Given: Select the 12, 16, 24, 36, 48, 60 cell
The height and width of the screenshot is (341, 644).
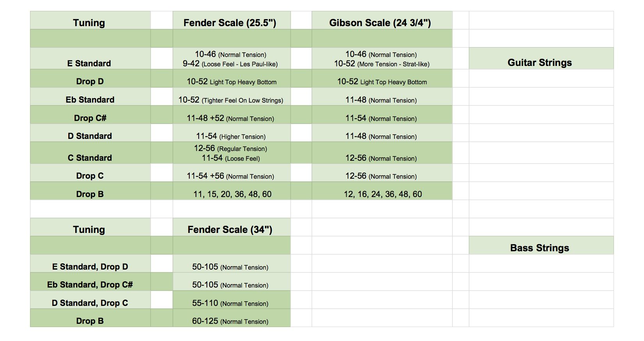Looking at the screenshot, I should coord(382,191).
